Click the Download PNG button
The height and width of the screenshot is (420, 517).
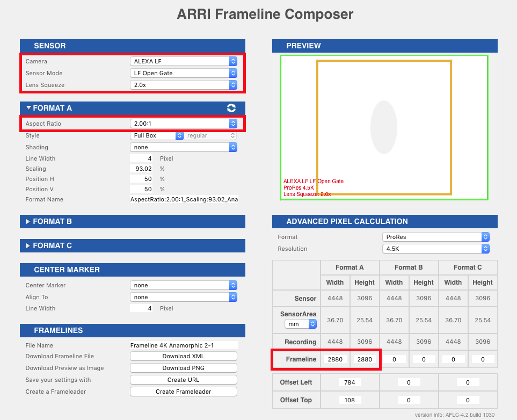pos(183,368)
